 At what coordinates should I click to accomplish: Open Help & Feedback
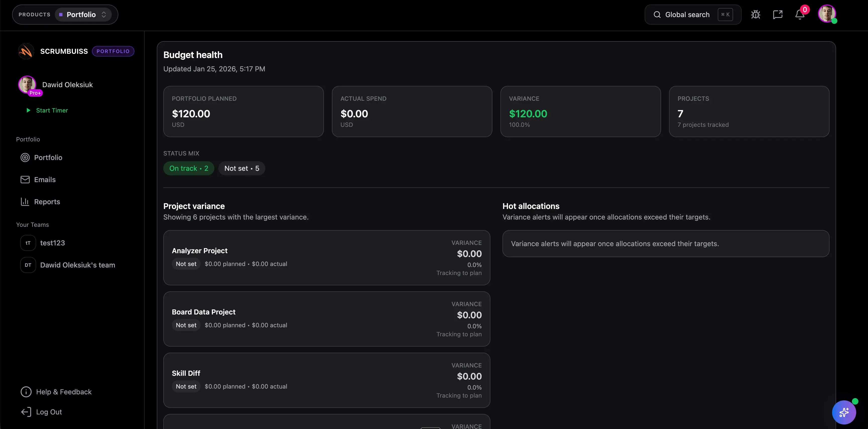(64, 392)
